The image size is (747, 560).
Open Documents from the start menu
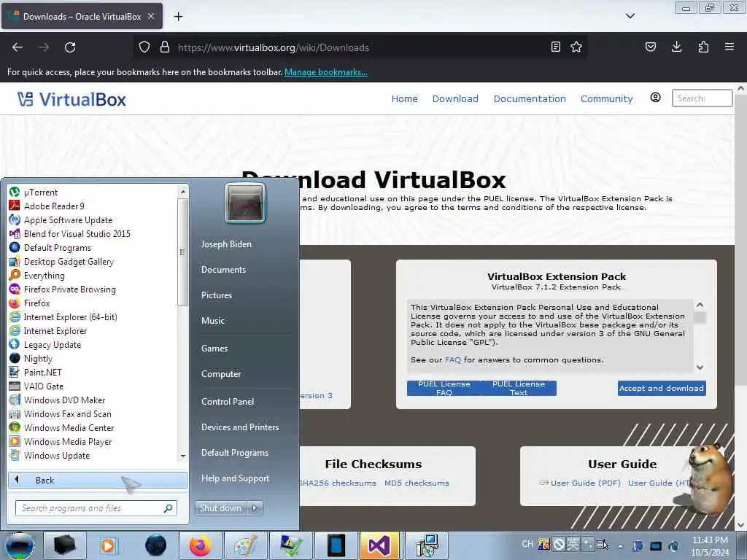coord(223,270)
